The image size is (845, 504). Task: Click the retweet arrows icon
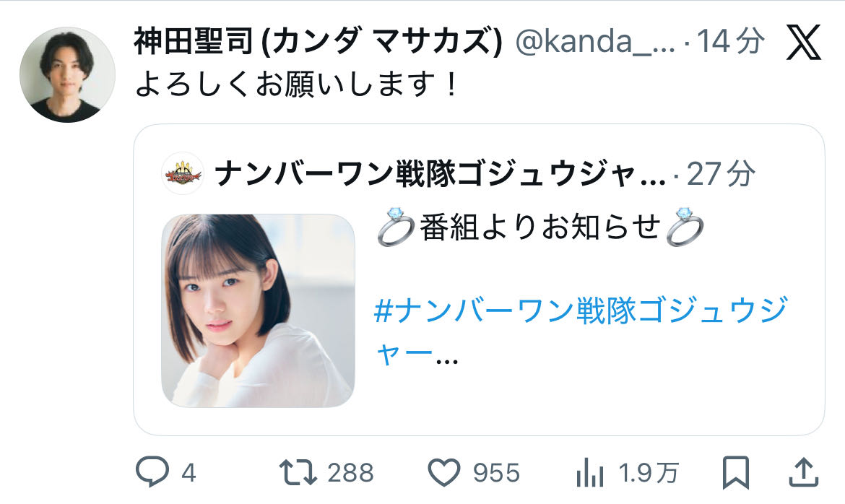tap(298, 472)
